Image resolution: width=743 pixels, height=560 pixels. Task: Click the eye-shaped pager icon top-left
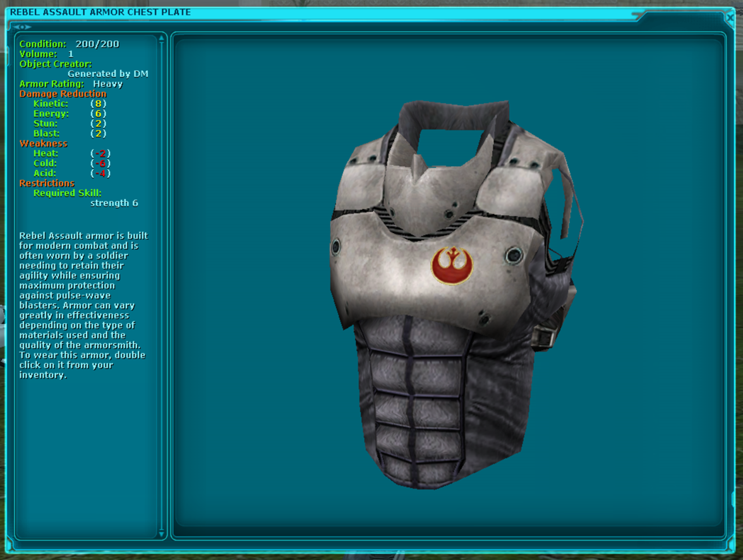[x=21, y=27]
